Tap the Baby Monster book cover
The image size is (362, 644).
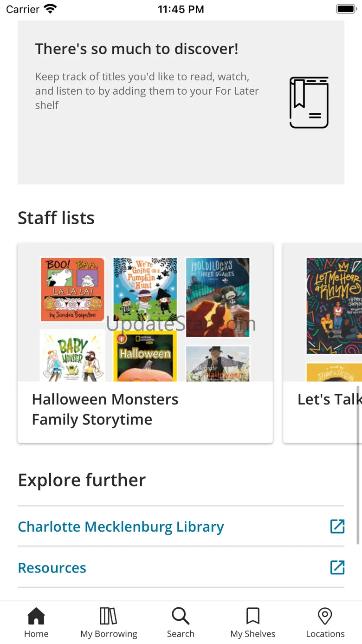coord(72,357)
